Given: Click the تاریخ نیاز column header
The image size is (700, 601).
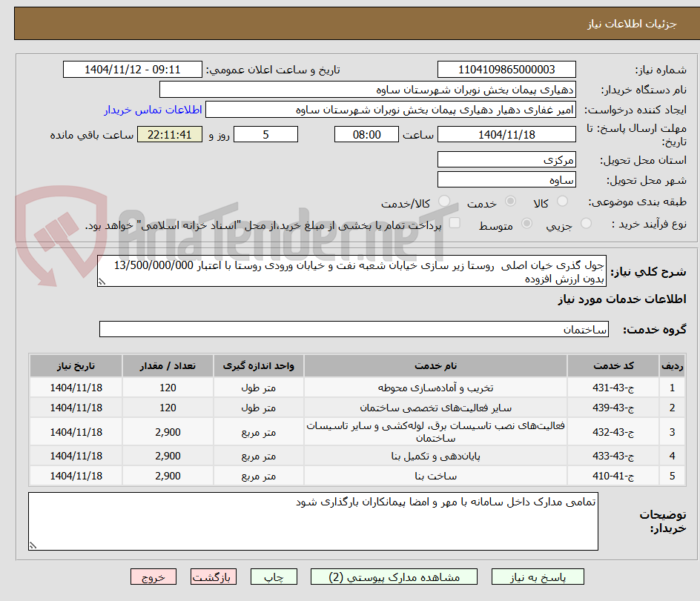Looking at the screenshot, I should [76, 366].
